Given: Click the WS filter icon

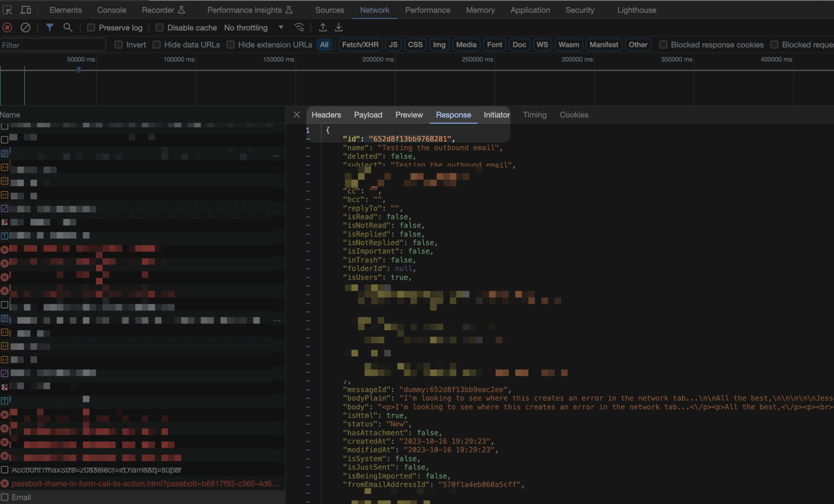Looking at the screenshot, I should coord(541,45).
